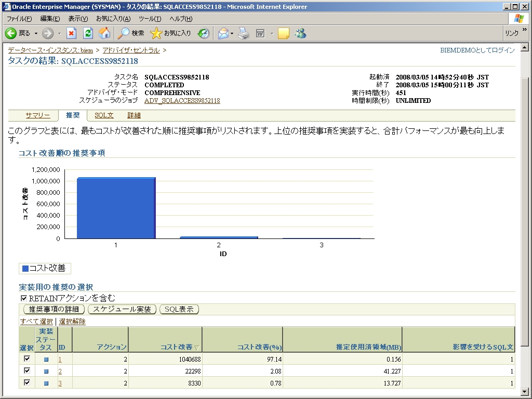Screen dimensions: 532x399
Task: Click the すべて選択 link
Action: tap(36, 321)
